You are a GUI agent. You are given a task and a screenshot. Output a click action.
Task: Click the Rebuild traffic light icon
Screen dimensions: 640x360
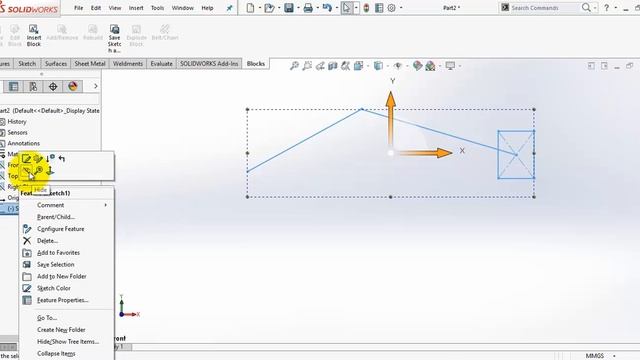(366, 8)
